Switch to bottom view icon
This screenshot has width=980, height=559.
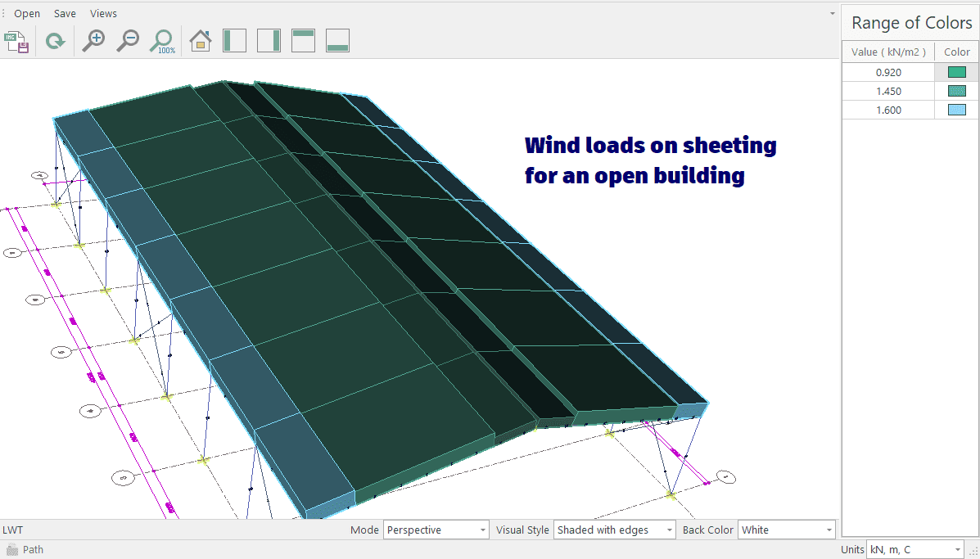click(x=338, y=41)
